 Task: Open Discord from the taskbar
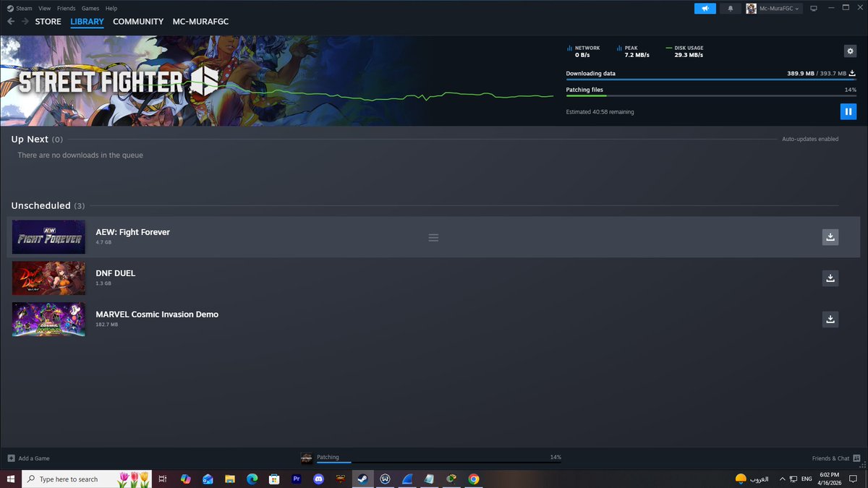pos(318,479)
